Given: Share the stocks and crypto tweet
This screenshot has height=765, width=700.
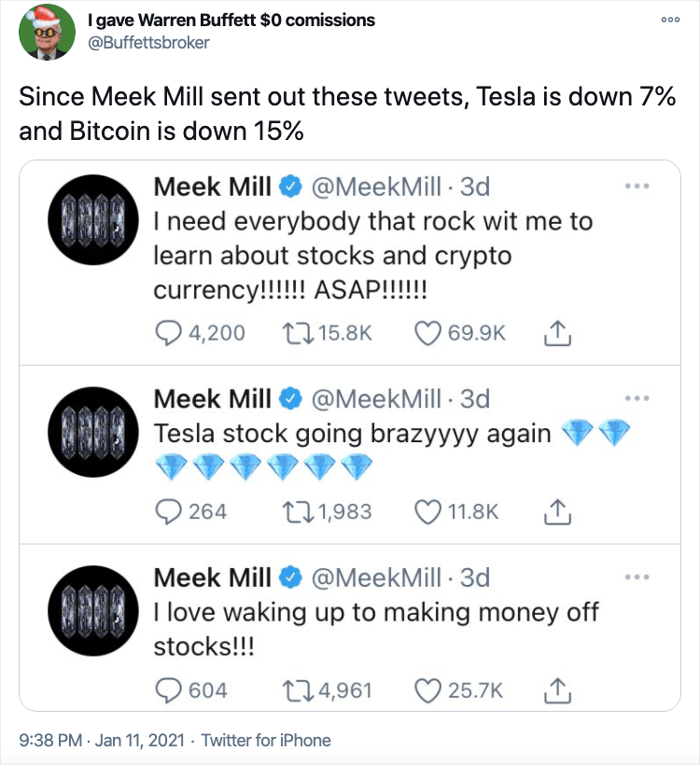Looking at the screenshot, I should pos(557,332).
